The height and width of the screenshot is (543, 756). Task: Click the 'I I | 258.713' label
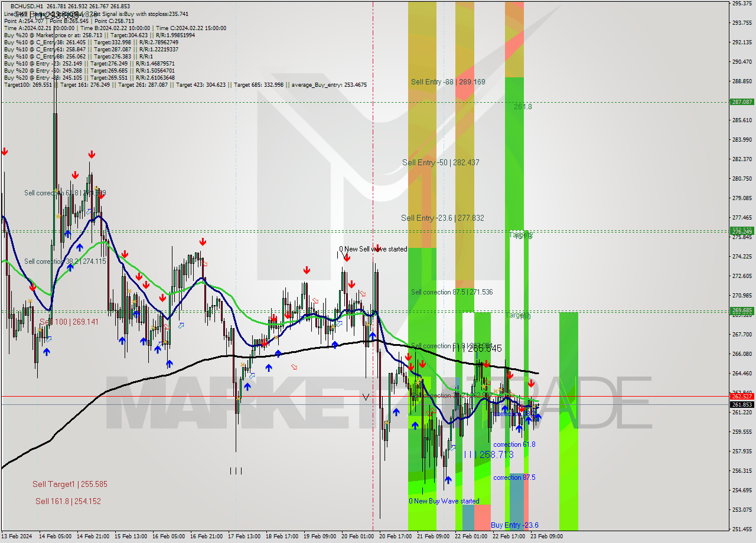[488, 454]
